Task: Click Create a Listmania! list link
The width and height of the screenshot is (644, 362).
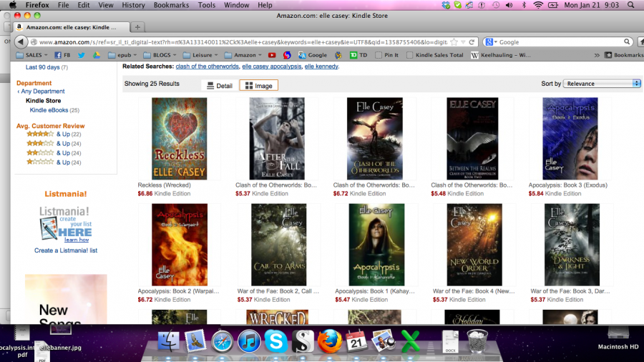Action: 66,250
